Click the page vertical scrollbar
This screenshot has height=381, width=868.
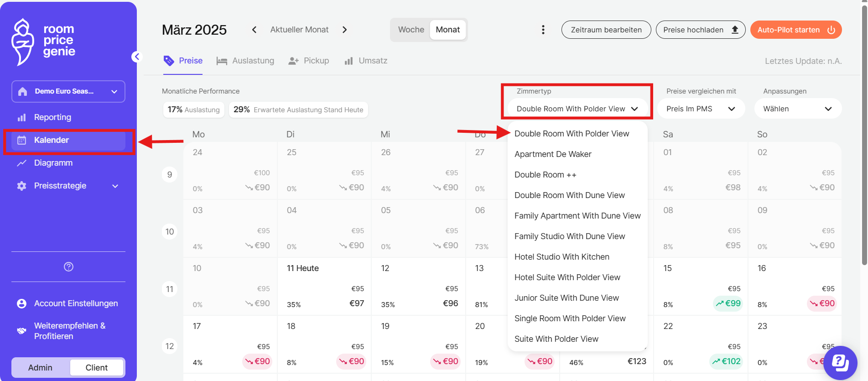click(x=864, y=137)
